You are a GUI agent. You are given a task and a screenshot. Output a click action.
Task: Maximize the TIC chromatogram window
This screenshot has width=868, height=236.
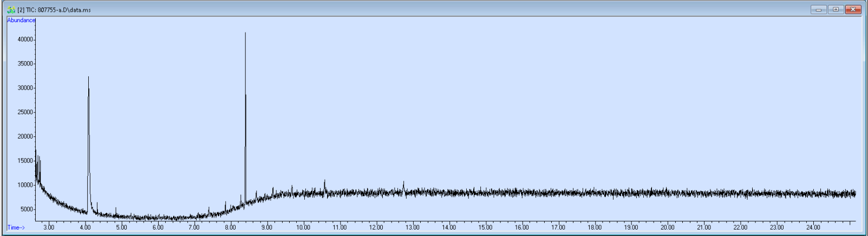[x=836, y=10]
